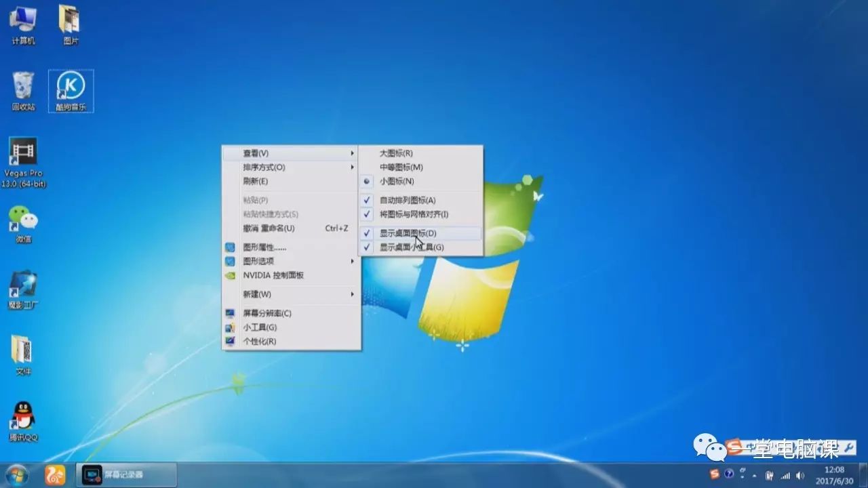Select the Vegas Pro 13.0 shortcut
The height and width of the screenshot is (488, 868).
click(x=24, y=163)
